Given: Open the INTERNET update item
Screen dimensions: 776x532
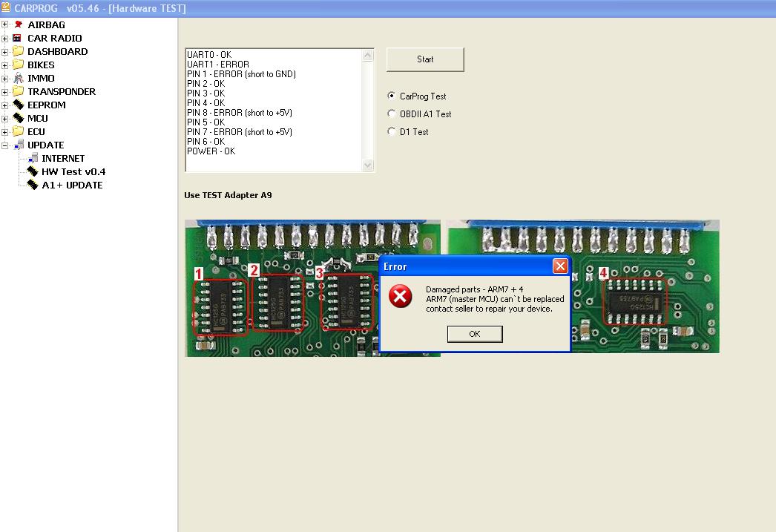Looking at the screenshot, I should click(x=62, y=158).
